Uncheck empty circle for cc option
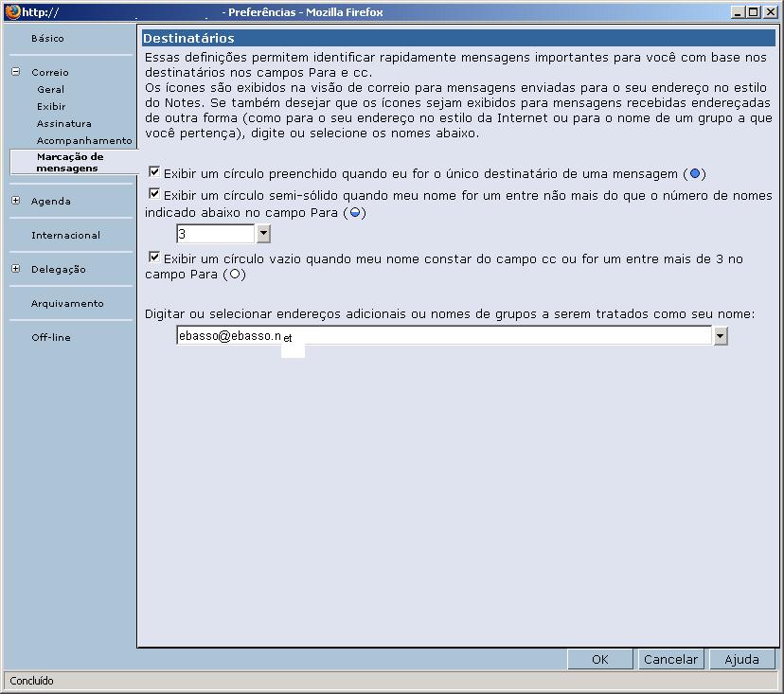 point(154,258)
